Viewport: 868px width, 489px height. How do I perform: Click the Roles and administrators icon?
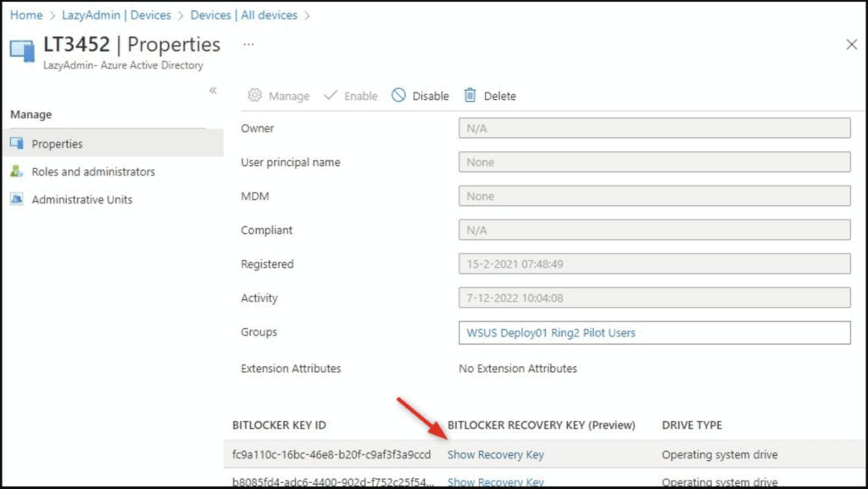pyautogui.click(x=16, y=171)
